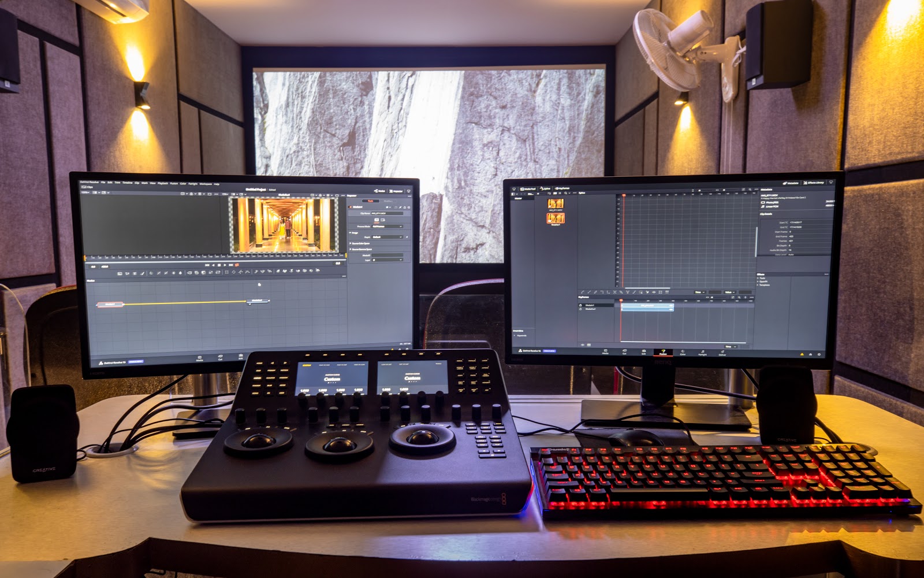Open the Playback menu
This screenshot has width=924, height=578.
tap(163, 183)
